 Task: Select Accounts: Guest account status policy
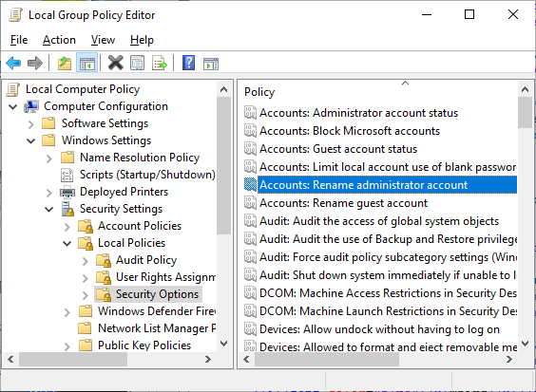(x=338, y=149)
